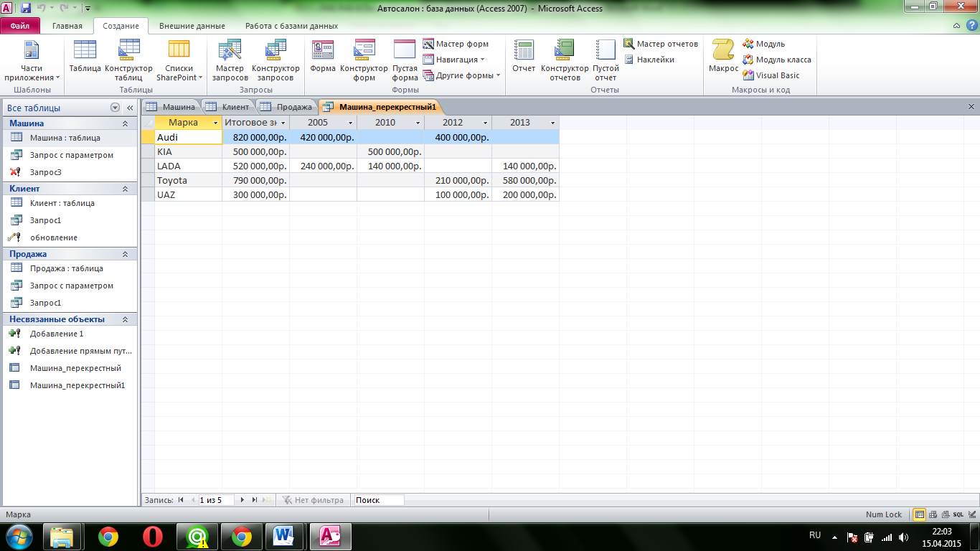Open Word from the Windows taskbar
Viewport: 980px width, 551px height.
click(285, 536)
